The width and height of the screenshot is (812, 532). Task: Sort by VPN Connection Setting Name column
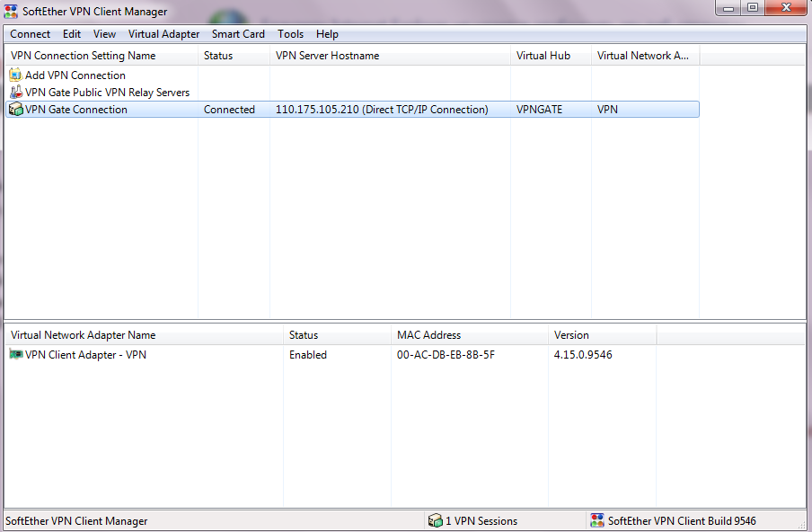pyautogui.click(x=101, y=56)
